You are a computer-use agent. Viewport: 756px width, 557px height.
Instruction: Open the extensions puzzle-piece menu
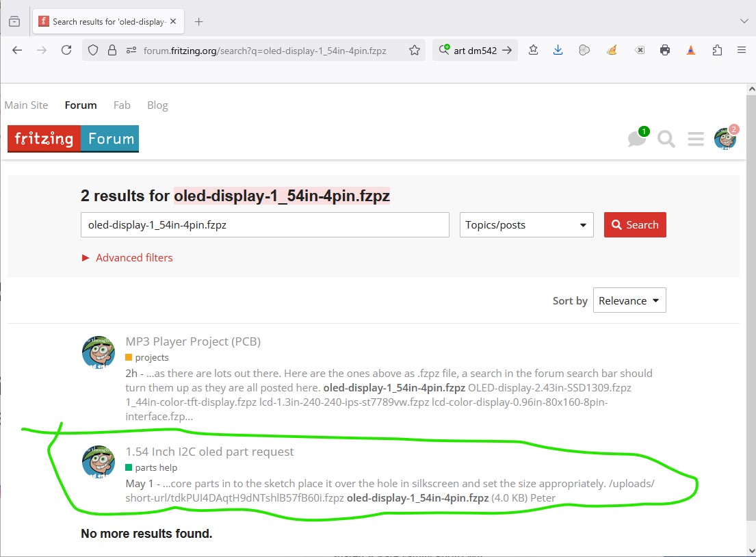coord(717,50)
